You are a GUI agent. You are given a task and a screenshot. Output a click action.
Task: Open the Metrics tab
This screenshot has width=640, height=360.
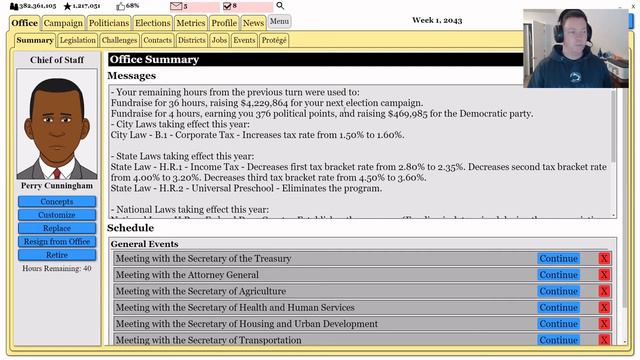tap(191, 23)
